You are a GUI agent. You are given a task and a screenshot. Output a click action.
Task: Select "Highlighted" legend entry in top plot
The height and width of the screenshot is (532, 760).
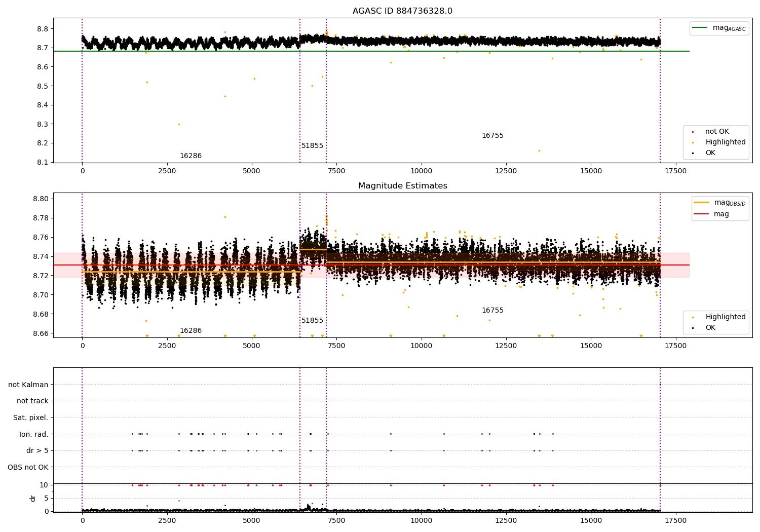pyautogui.click(x=725, y=142)
